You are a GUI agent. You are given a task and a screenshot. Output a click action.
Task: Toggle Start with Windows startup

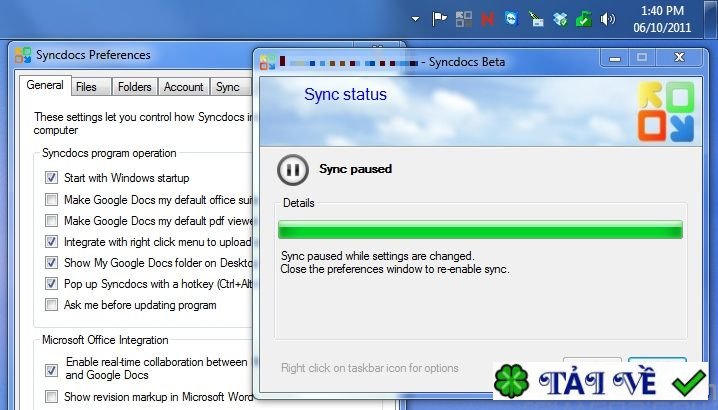tap(51, 177)
